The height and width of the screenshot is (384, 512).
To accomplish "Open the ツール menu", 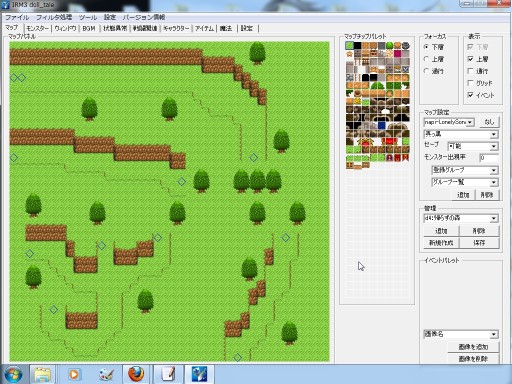I will tap(88, 17).
